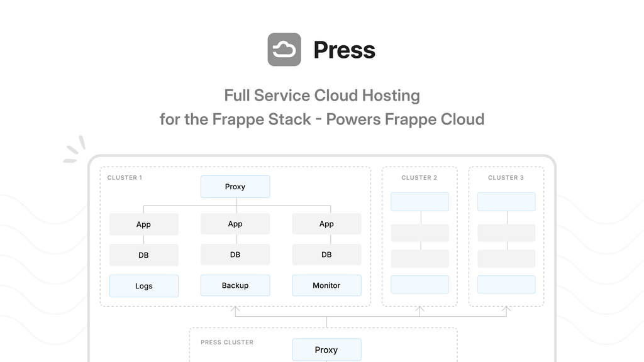Select the DB node under the right App
644x362 pixels.
tap(326, 255)
